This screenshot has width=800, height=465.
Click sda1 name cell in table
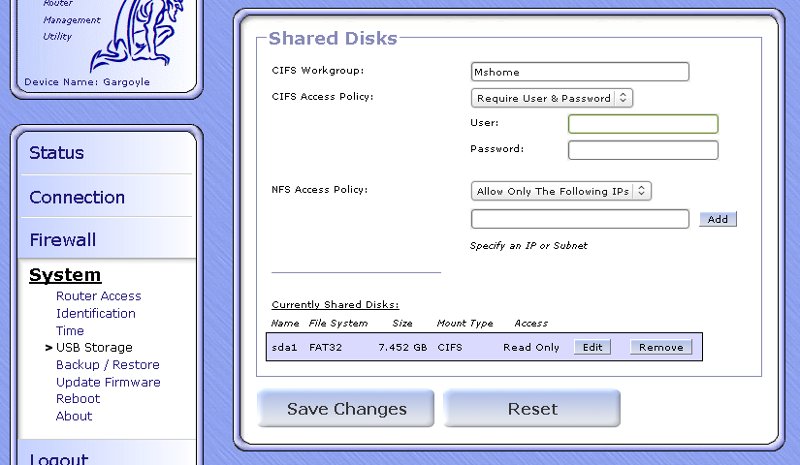(284, 348)
